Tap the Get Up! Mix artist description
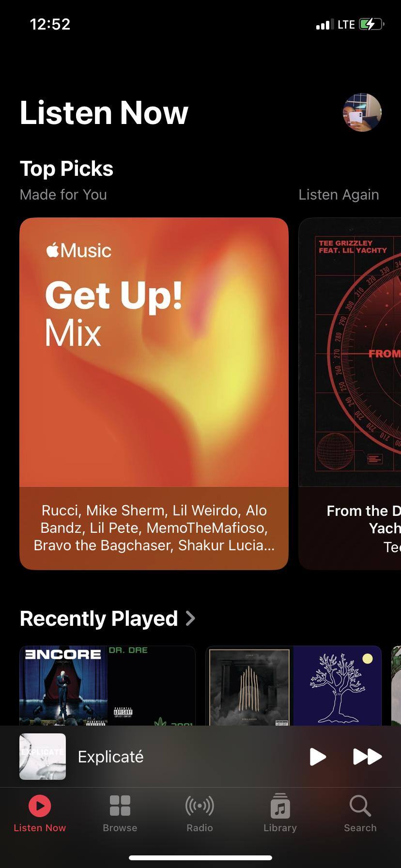 click(x=154, y=528)
